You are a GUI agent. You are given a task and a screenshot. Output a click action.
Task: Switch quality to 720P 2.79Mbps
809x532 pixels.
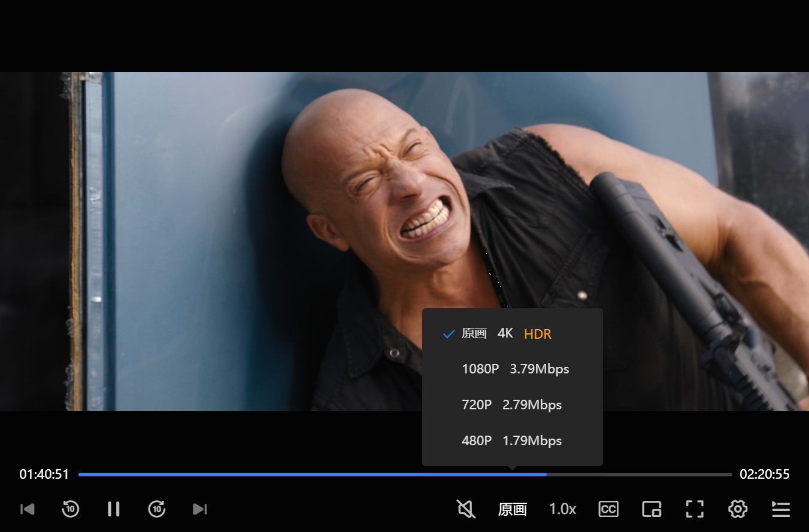point(513,405)
